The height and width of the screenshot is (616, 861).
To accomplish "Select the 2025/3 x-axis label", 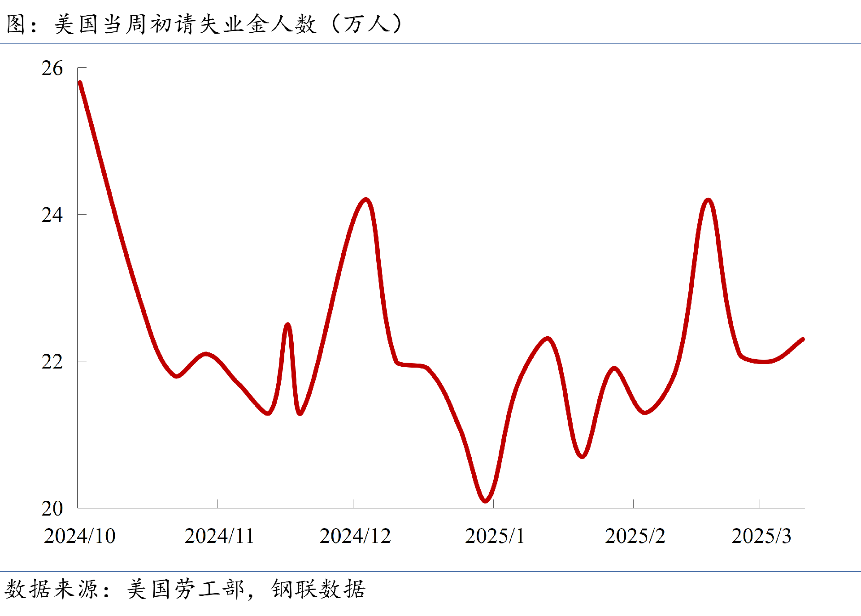I will 761,536.
